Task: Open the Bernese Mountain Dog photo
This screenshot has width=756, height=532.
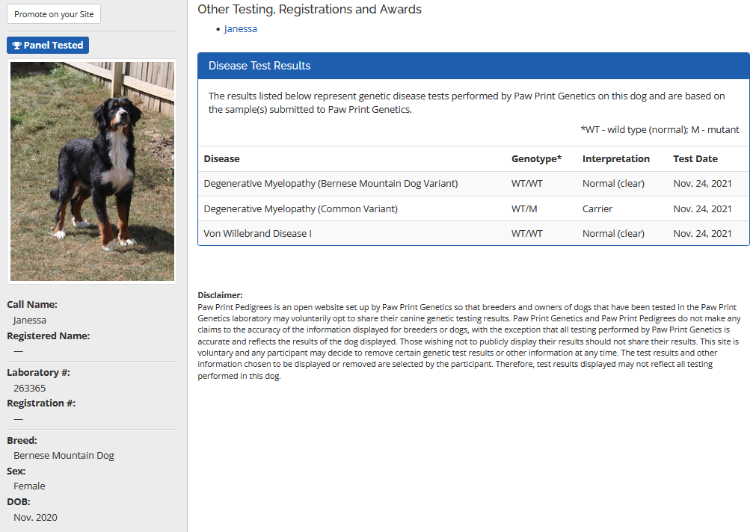Action: 92,171
